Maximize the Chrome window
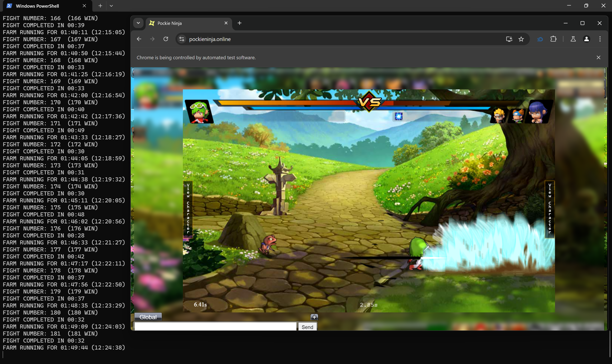This screenshot has width=612, height=364. click(x=582, y=23)
